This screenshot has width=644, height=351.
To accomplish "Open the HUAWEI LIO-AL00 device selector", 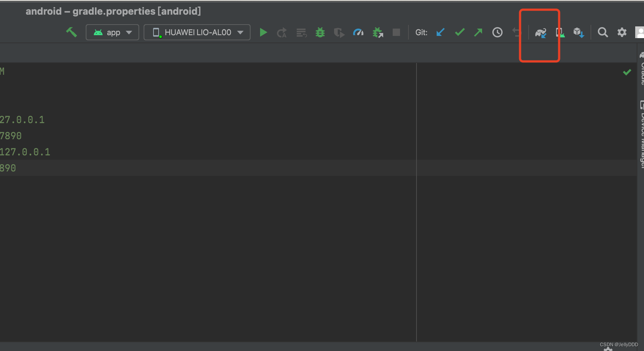I will (x=197, y=32).
